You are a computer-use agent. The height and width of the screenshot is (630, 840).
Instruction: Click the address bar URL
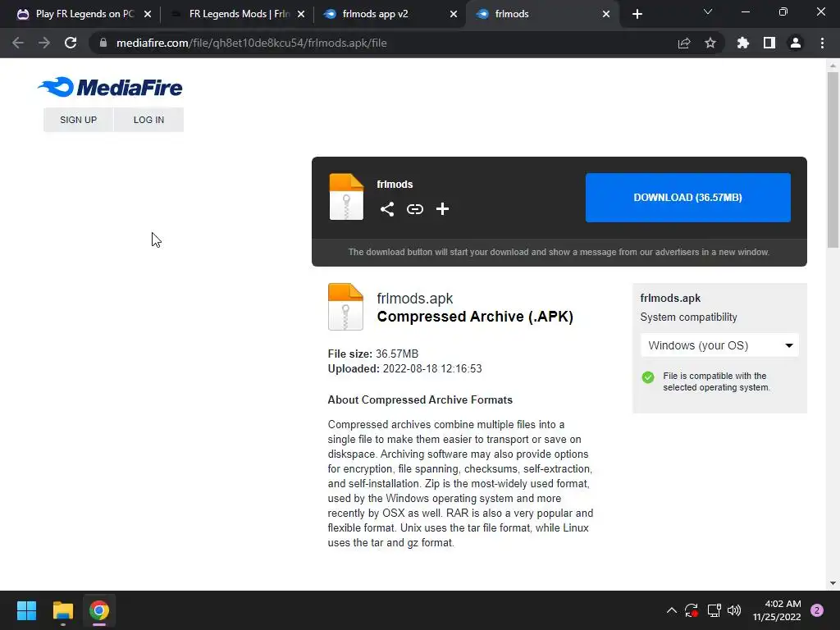pyautogui.click(x=251, y=43)
